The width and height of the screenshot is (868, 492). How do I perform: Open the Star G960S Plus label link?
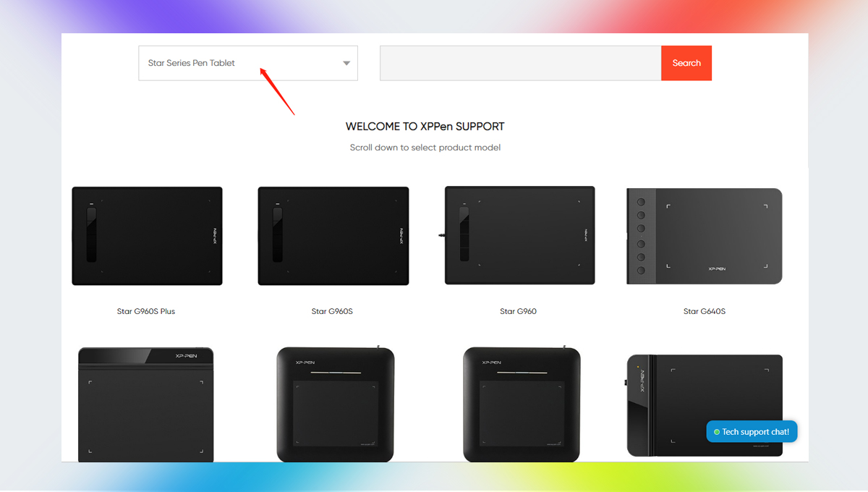click(x=146, y=311)
